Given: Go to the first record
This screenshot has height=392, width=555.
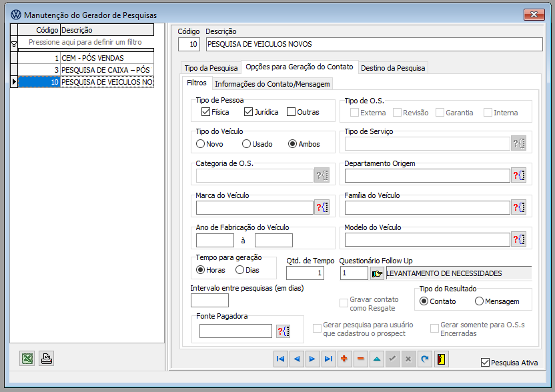Looking at the screenshot, I should [x=280, y=359].
